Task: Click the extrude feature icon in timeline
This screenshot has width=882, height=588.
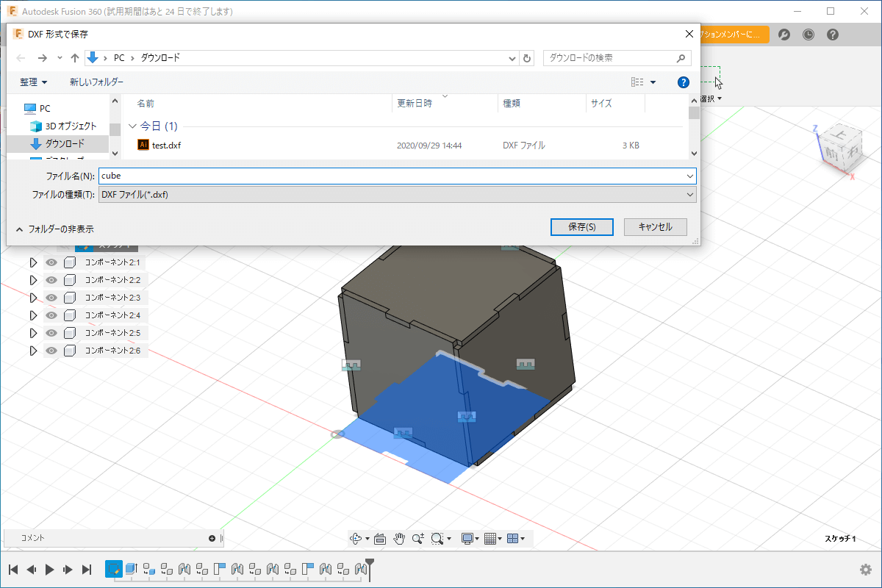Action: pyautogui.click(x=132, y=569)
